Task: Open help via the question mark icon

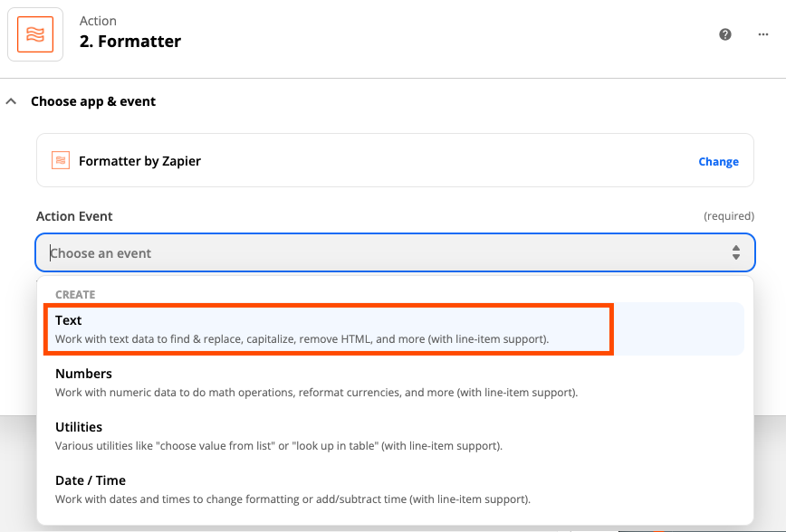Action: click(724, 34)
